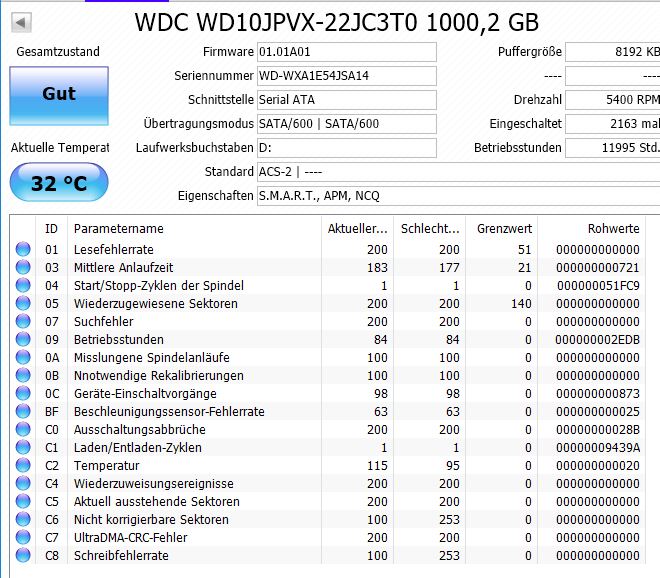Screen dimensions: 660x578
Task: Select status icon of Misslungene Spindelanläufe row
Action: click(x=23, y=357)
